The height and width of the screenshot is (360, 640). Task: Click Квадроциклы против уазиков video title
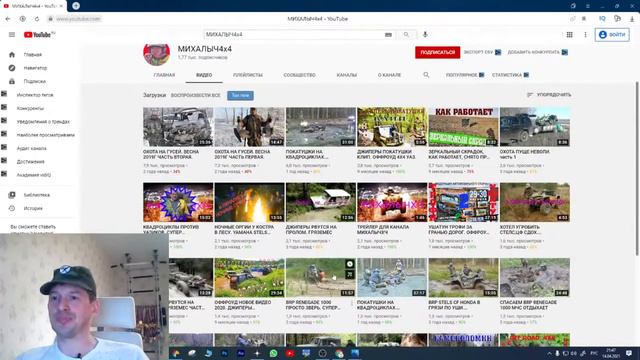(x=171, y=229)
